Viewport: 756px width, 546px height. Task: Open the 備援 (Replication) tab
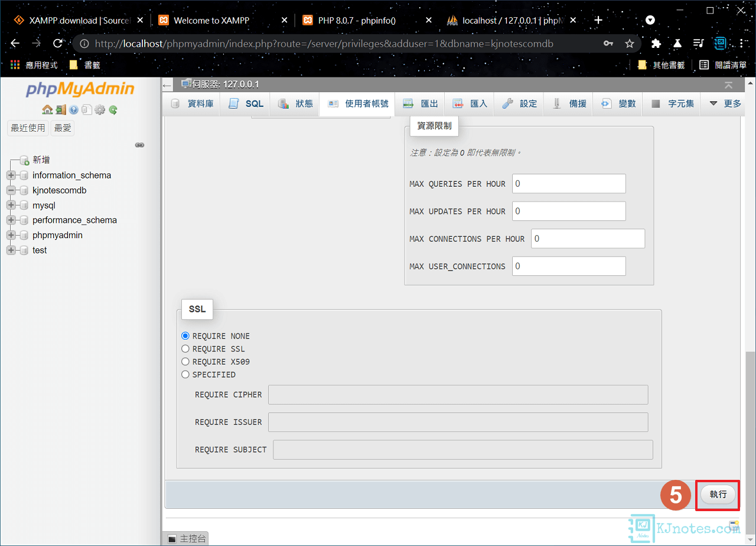click(569, 104)
